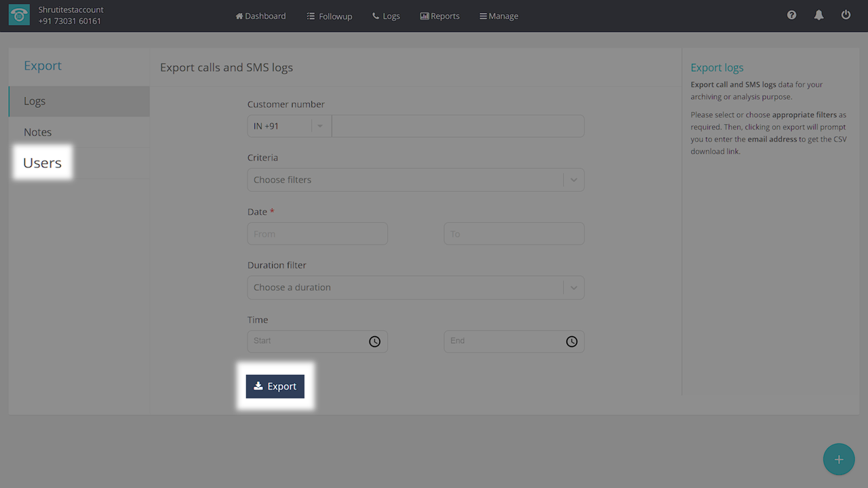
Task: Open the Manage menu
Action: pyautogui.click(x=498, y=16)
